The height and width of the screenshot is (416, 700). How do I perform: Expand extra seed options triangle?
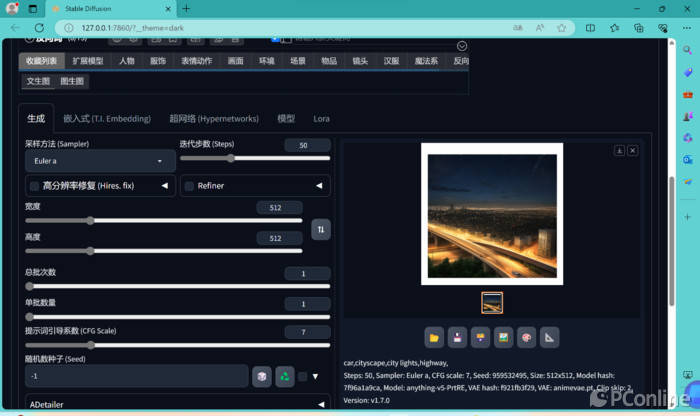point(315,376)
